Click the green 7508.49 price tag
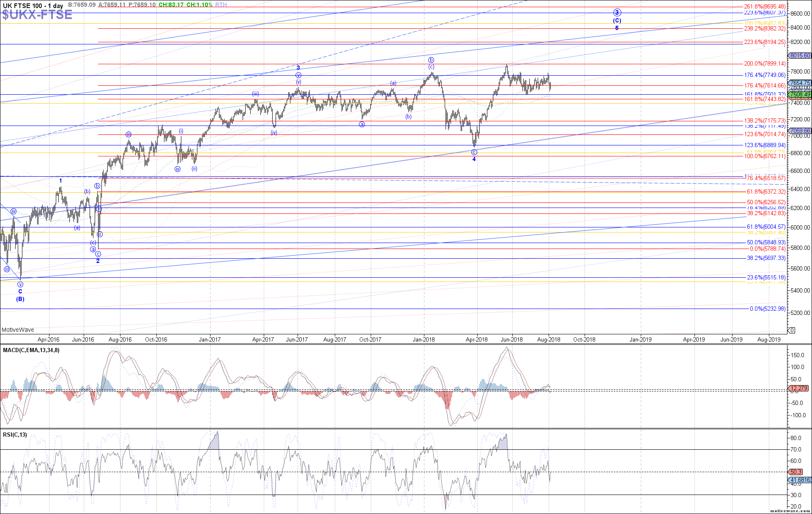The height and width of the screenshot is (514, 812). coord(800,95)
